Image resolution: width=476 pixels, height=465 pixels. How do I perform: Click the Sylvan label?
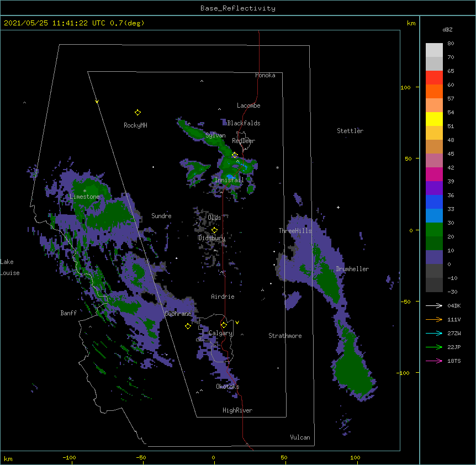click(215, 135)
